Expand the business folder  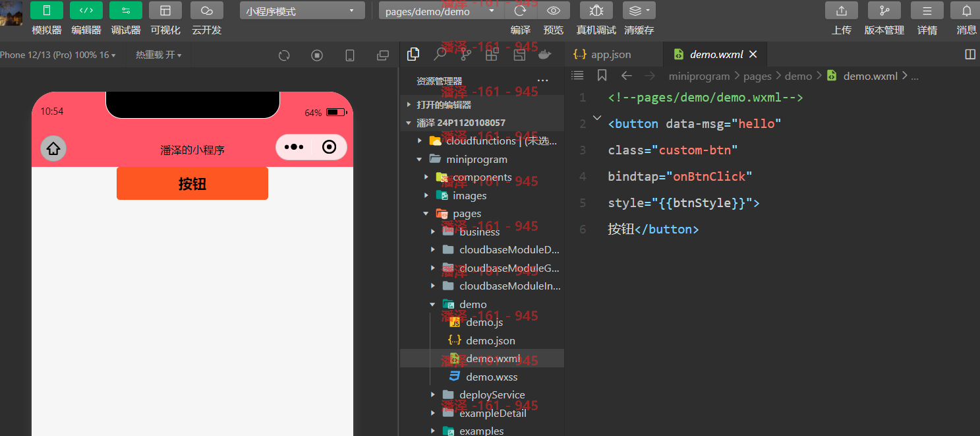tap(482, 232)
